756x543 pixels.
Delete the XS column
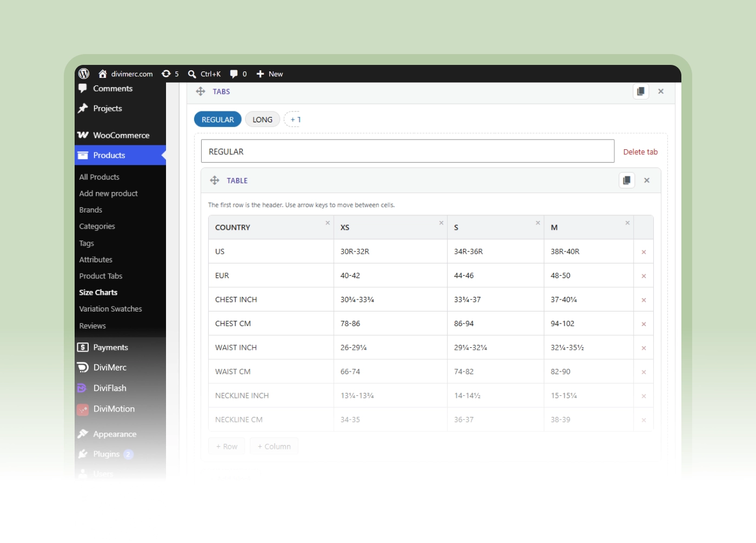click(441, 223)
